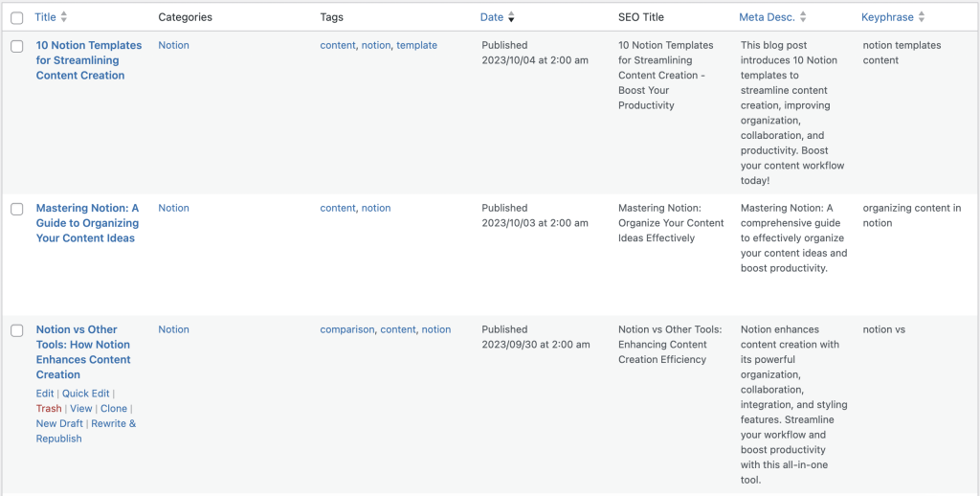Select SEO title 'Notion vs Other Tools: Enhancing Content Creation Efficiency'
Viewport: 980px width, 496px height.
[670, 344]
